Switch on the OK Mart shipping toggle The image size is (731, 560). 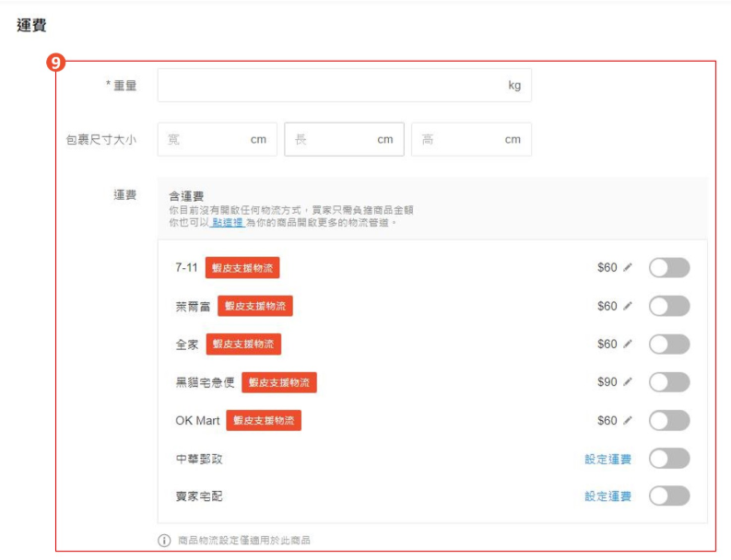pos(669,420)
